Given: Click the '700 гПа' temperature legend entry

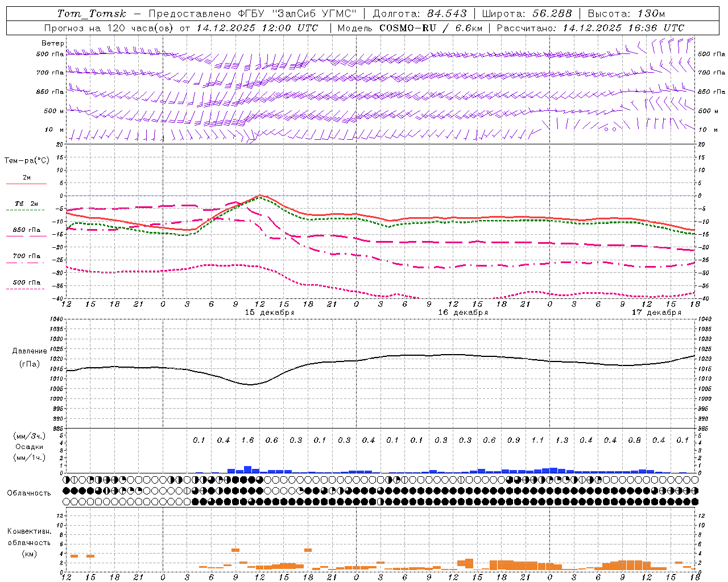Looking at the screenshot, I should (x=27, y=256).
